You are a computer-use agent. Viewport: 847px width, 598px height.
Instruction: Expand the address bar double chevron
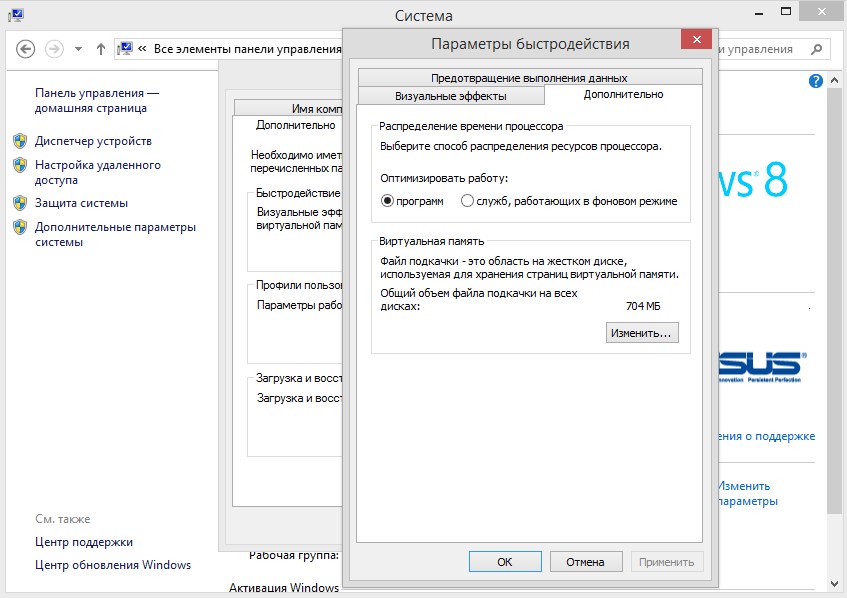pos(142,49)
